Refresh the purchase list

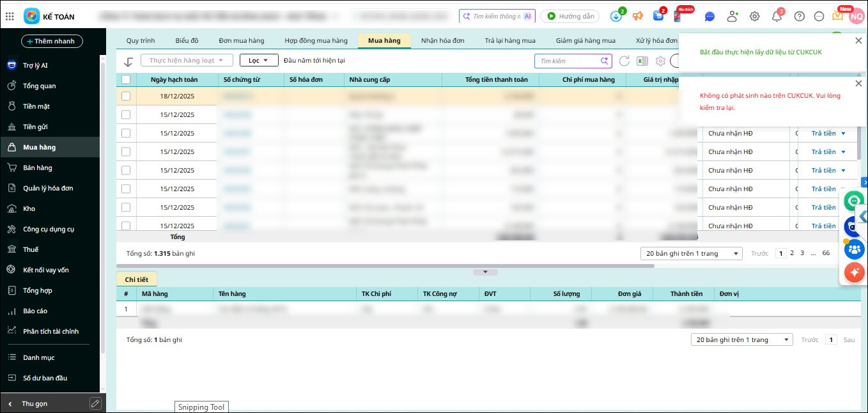pyautogui.click(x=624, y=61)
